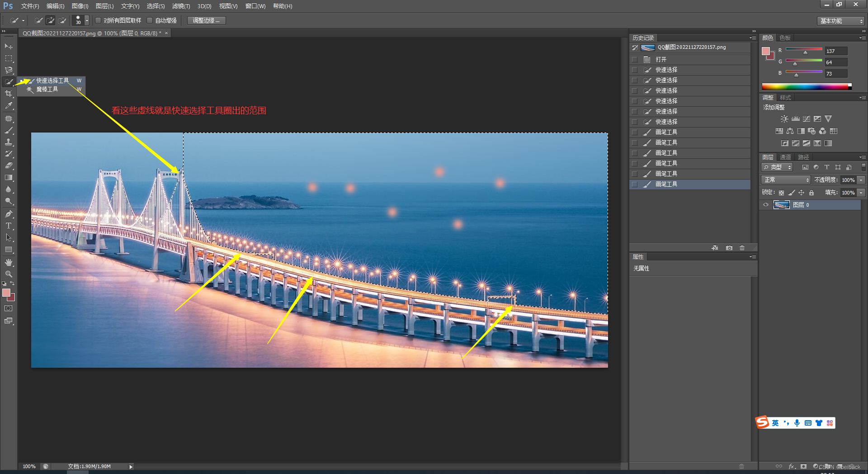Switch to the Channels tab
Image resolution: width=868 pixels, height=474 pixels.
pyautogui.click(x=785, y=157)
